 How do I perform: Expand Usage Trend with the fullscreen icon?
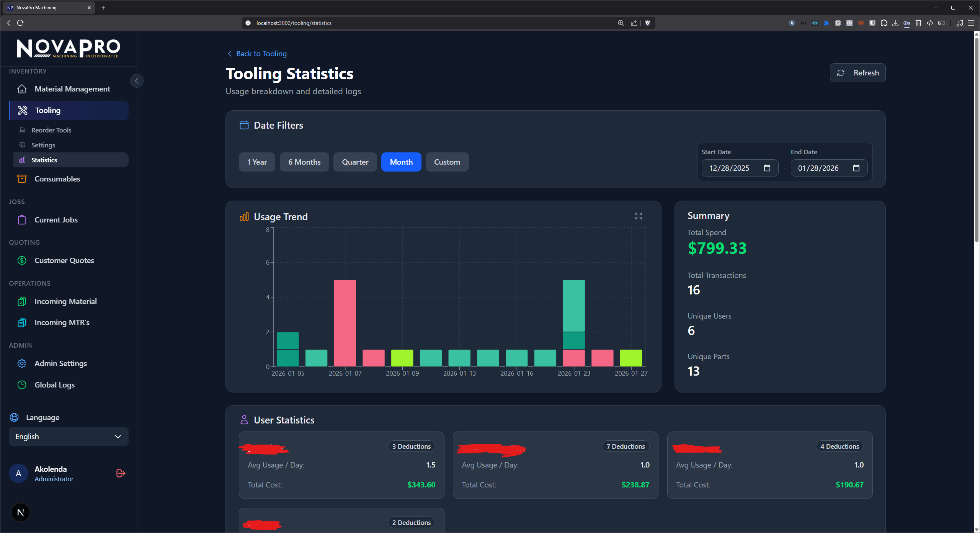point(638,216)
